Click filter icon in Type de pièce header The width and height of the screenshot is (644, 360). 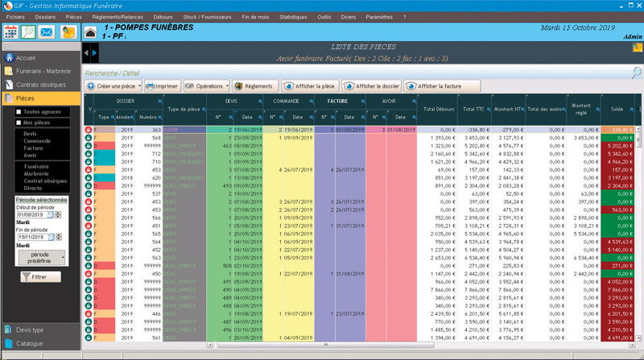point(204,110)
